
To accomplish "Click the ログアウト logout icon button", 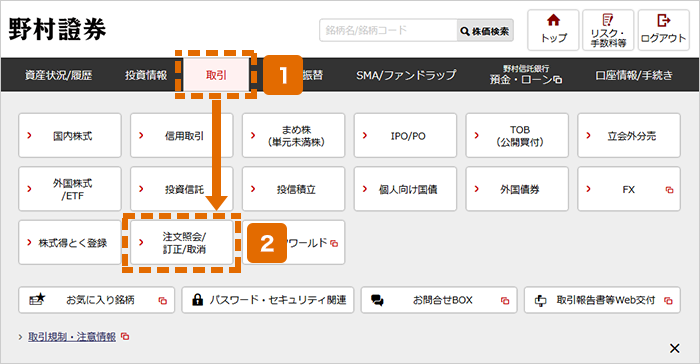I will pos(663,30).
